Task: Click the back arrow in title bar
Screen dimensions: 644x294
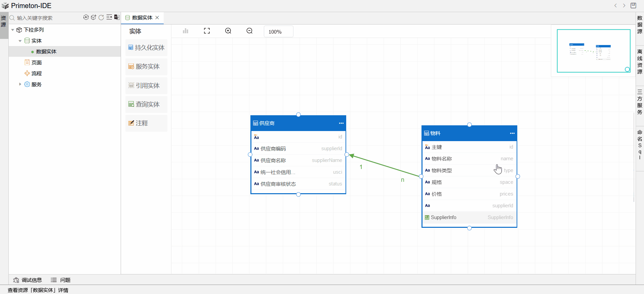Action: (x=615, y=5)
